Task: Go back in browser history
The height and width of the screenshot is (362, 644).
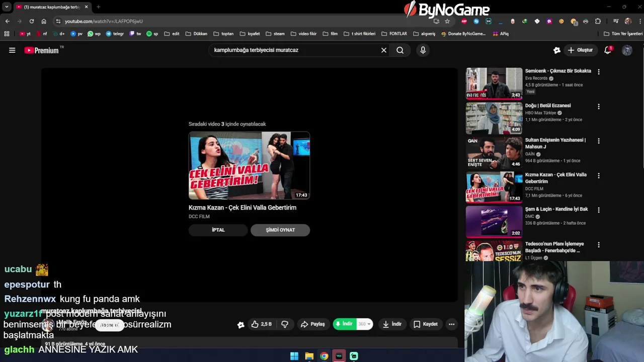Action: point(7,21)
